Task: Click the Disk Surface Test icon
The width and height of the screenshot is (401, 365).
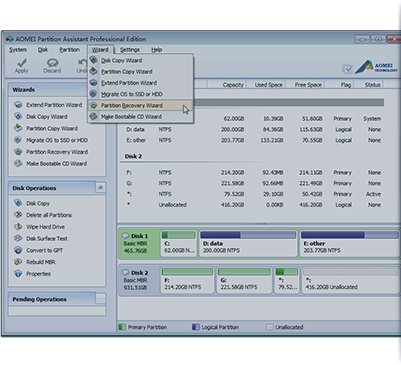Action: [x=18, y=238]
